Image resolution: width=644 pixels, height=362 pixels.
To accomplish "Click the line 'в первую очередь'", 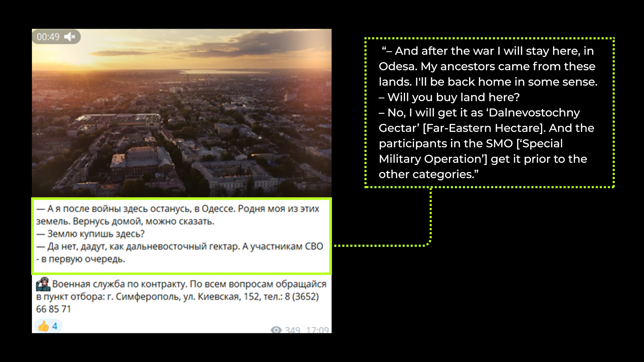I will click(83, 259).
